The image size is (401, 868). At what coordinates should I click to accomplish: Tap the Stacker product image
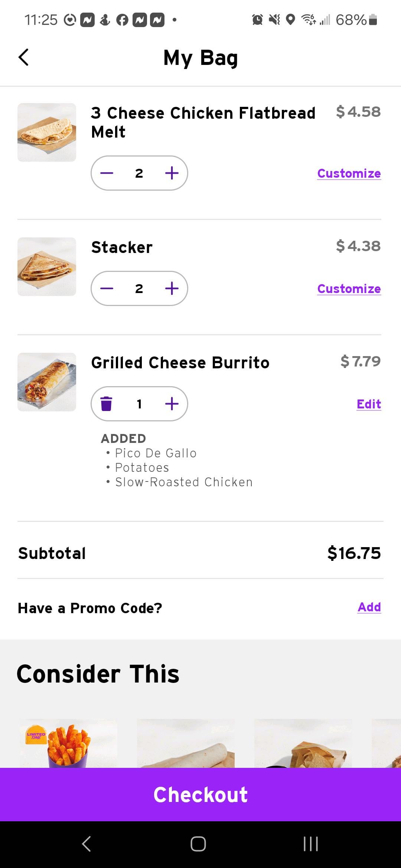[x=47, y=267]
